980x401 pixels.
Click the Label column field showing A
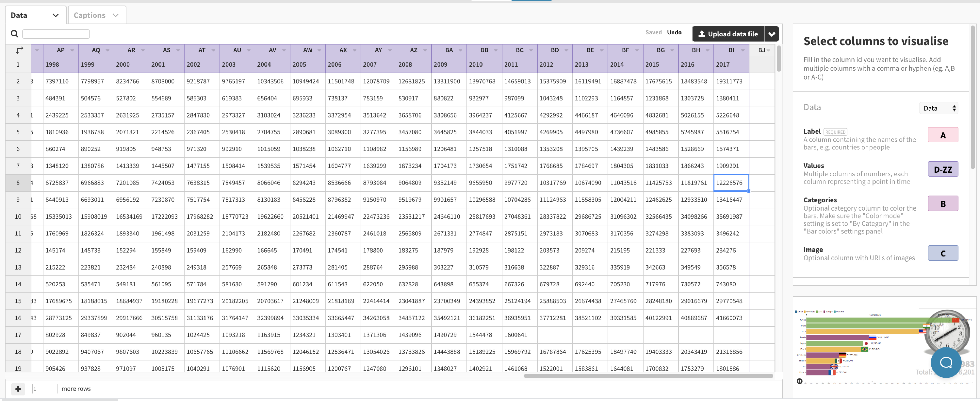[943, 134]
